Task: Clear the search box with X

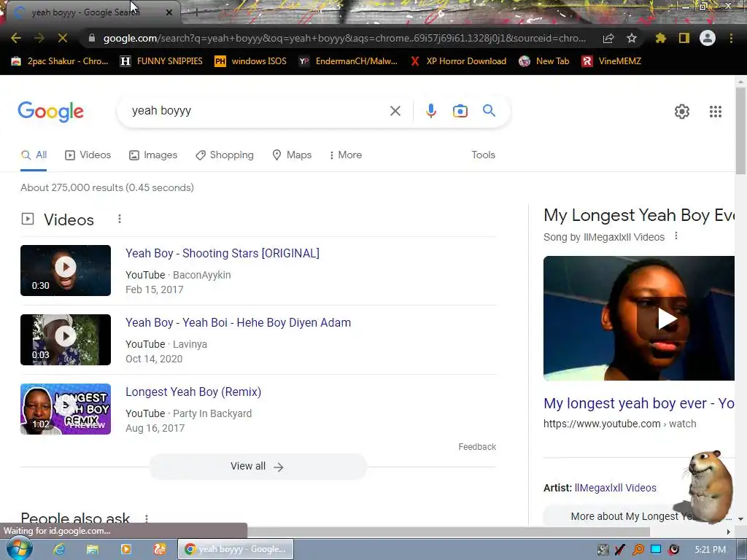Action: click(395, 111)
